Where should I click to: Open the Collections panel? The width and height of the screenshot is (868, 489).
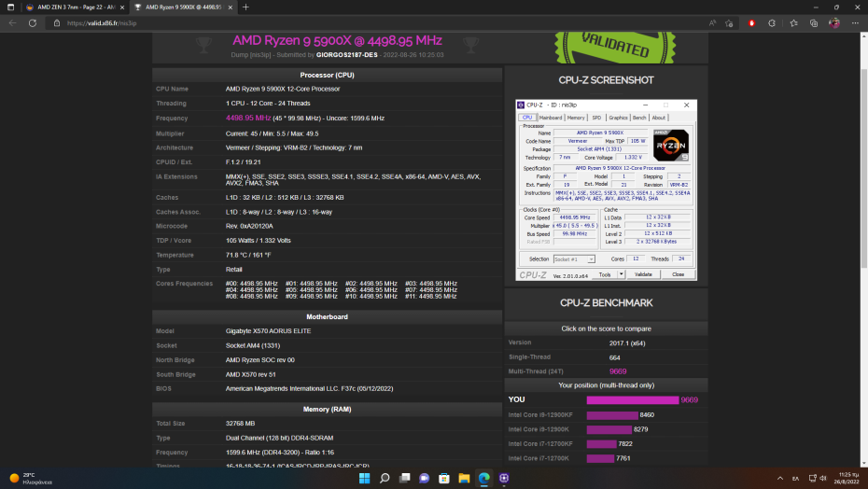pos(814,23)
